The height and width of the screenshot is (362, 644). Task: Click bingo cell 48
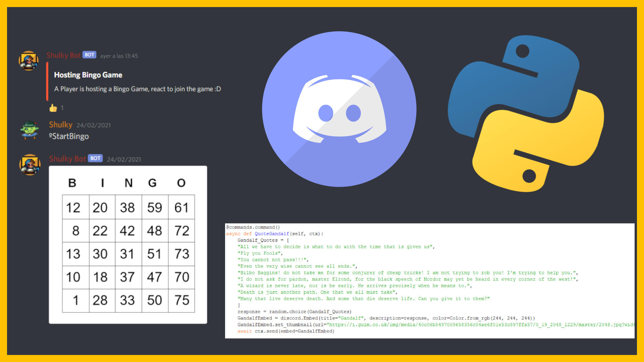click(155, 231)
